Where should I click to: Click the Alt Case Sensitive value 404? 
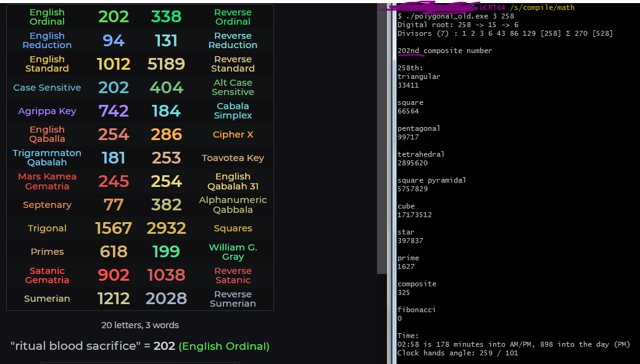tap(166, 88)
